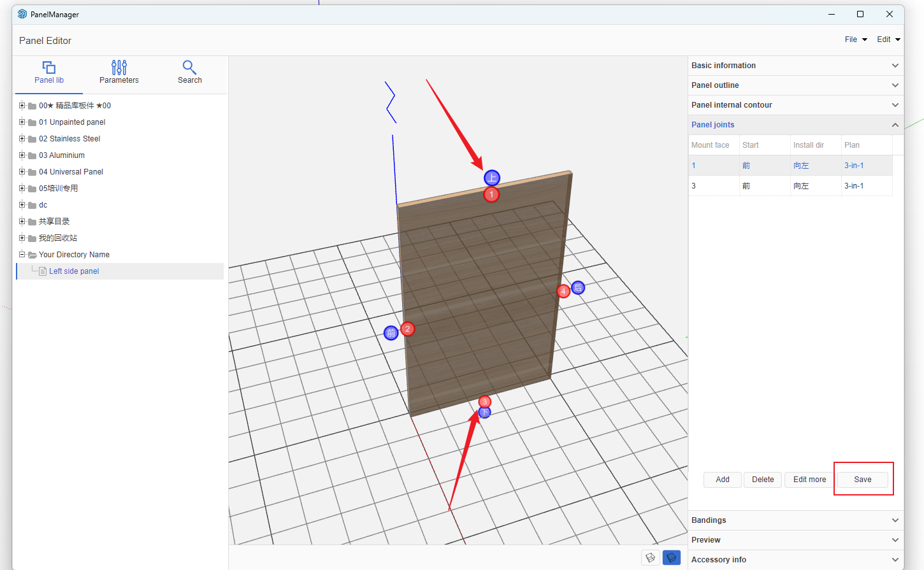Viewport: 924px width, 570px height.
Task: Click the Search magnifier icon
Action: tap(189, 67)
